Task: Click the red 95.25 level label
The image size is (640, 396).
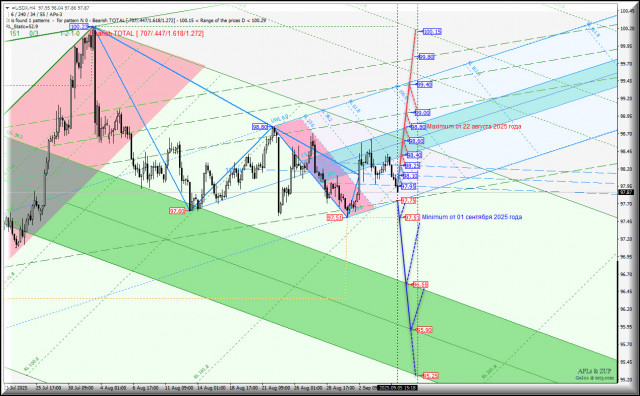Action: [431, 376]
